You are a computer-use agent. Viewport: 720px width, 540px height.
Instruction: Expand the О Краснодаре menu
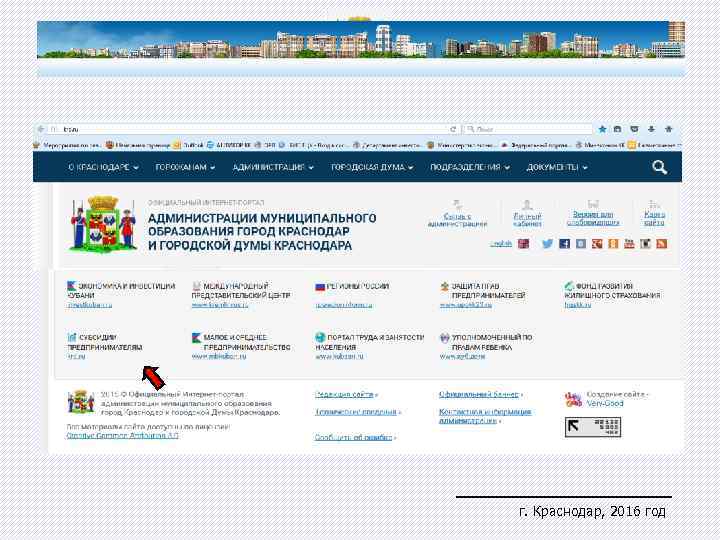pos(103,168)
